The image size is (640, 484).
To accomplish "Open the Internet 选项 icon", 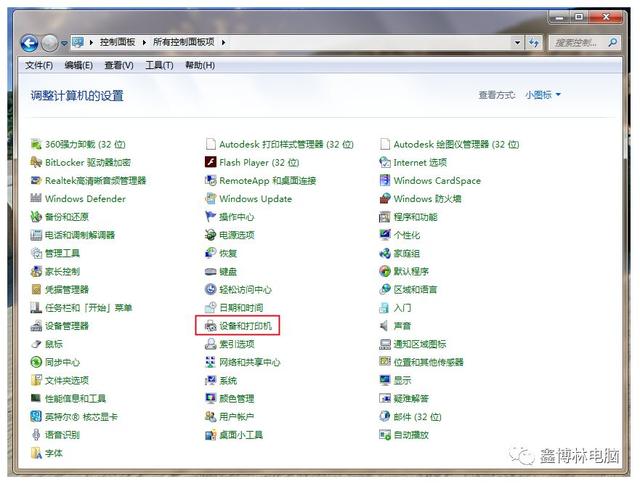I will tap(385, 162).
